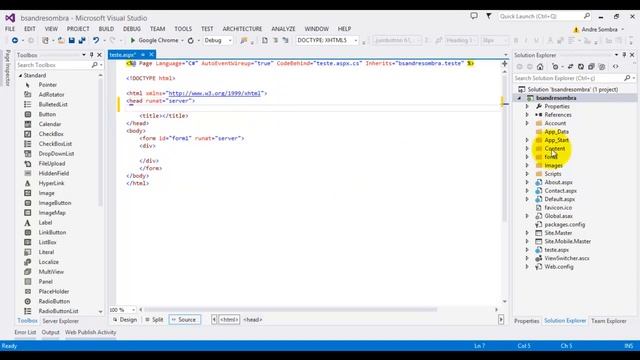The height and width of the screenshot is (360, 640).
Task: Switch to the Split view tab
Action: click(154, 320)
